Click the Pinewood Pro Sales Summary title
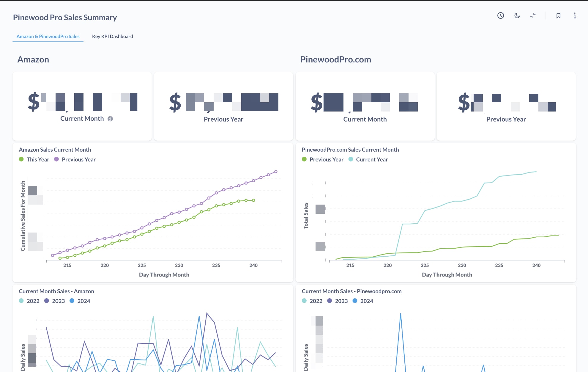This screenshot has height=372, width=588. pos(65,18)
